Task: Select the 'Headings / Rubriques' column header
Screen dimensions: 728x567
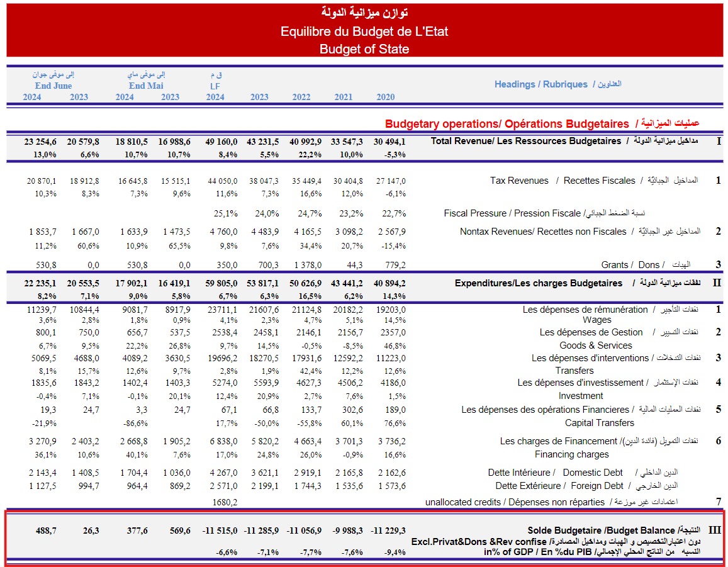Action: coord(540,84)
